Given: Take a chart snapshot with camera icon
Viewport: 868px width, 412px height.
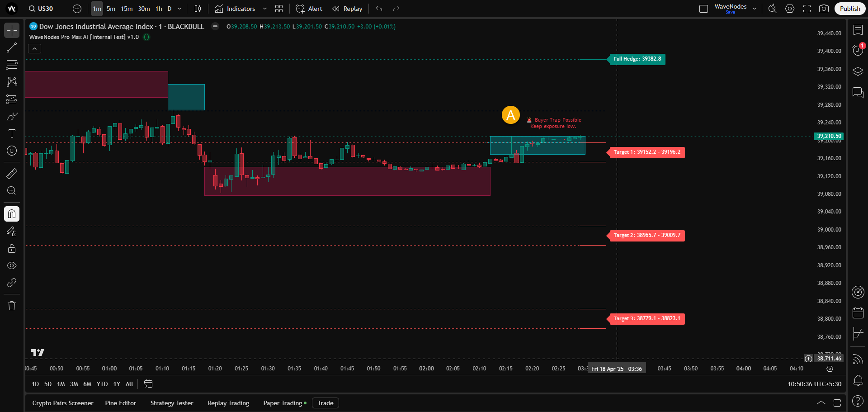Looking at the screenshot, I should (824, 9).
